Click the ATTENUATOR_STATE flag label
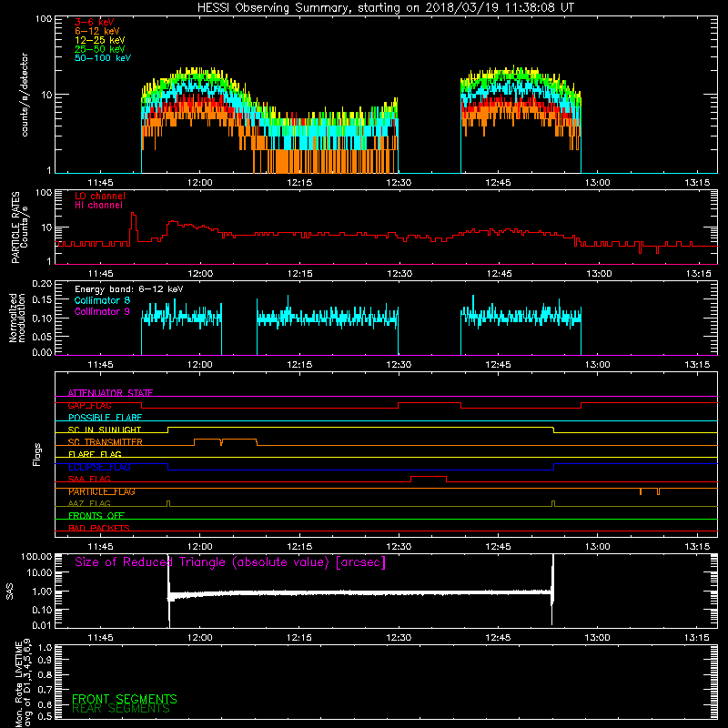 [x=110, y=393]
